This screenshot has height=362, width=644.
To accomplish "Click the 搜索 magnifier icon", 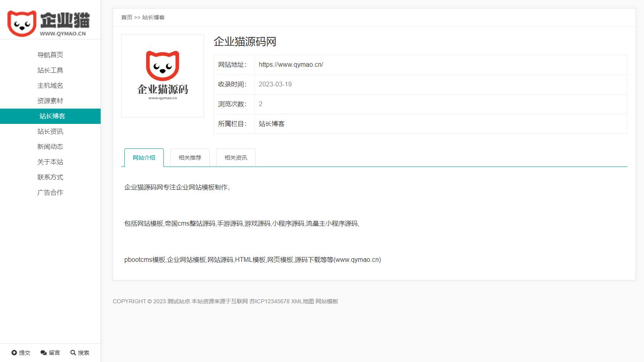I will [x=73, y=353].
